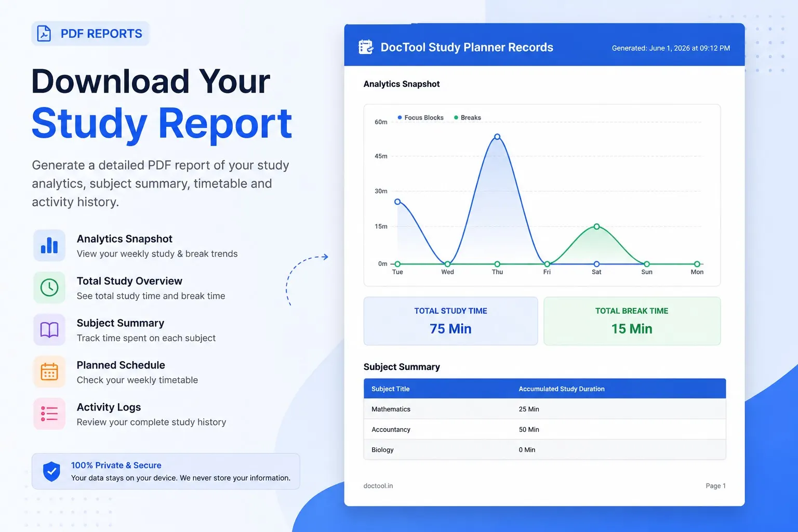Click the PDF file icon in PDF REPORTS badge
Image resolution: width=798 pixels, height=532 pixels.
[x=44, y=34]
